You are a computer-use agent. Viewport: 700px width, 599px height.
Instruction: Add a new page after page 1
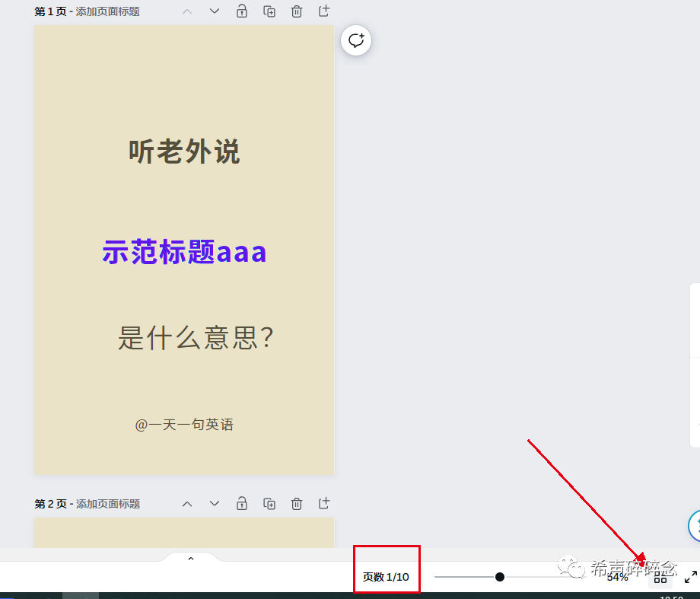[x=323, y=11]
